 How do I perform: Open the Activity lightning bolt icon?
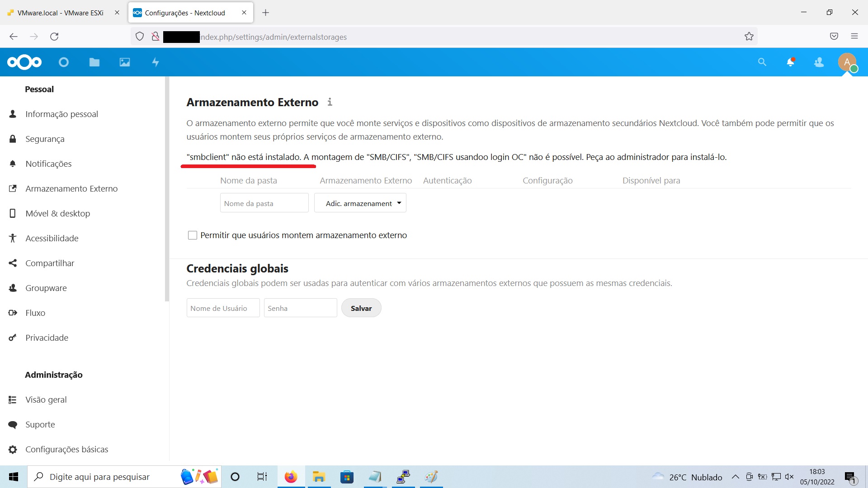click(x=156, y=62)
